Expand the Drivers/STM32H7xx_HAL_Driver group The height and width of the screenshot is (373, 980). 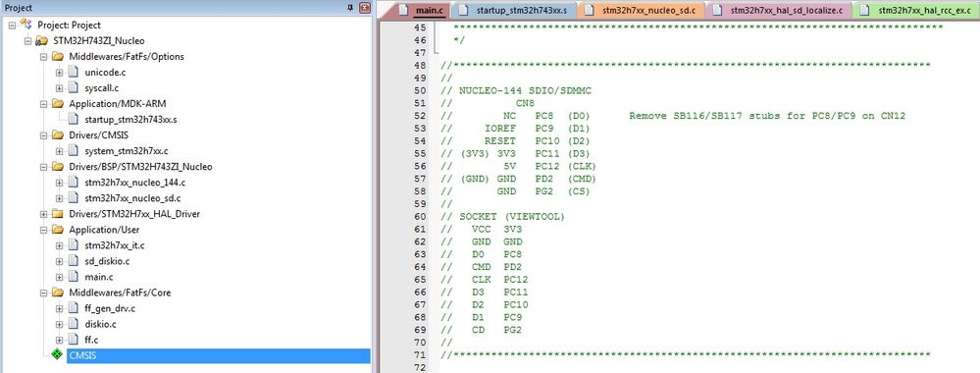coord(43,213)
